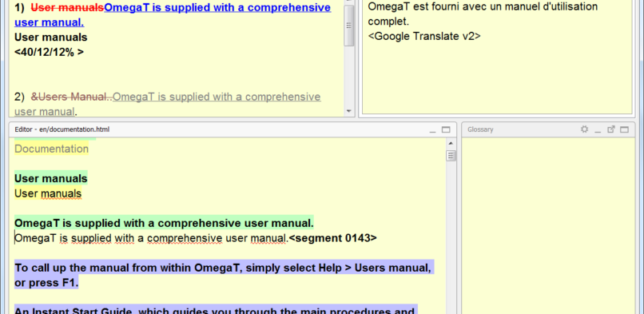Click fuzzy matches scrollbar thumb
Screen dimensions: 644x314
click(349, 26)
